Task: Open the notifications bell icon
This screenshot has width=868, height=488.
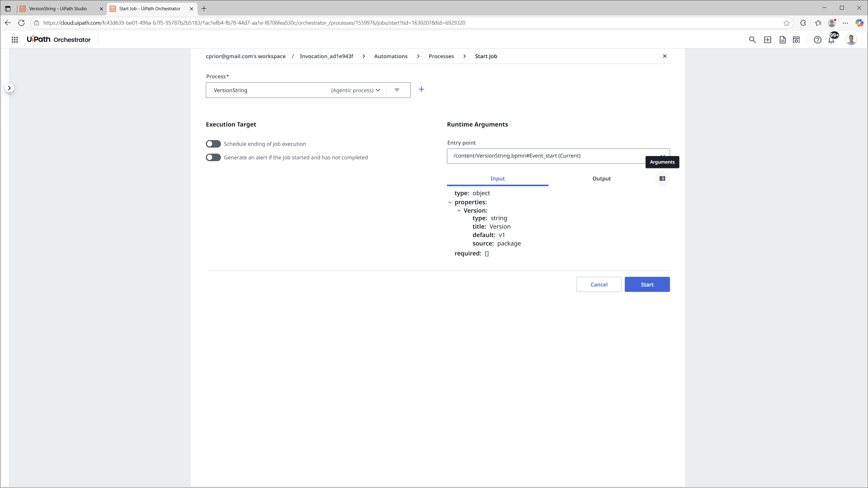Action: coord(831,40)
